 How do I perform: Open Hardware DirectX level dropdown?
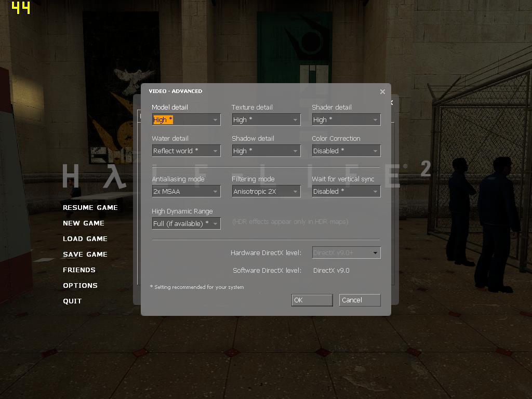(347, 253)
